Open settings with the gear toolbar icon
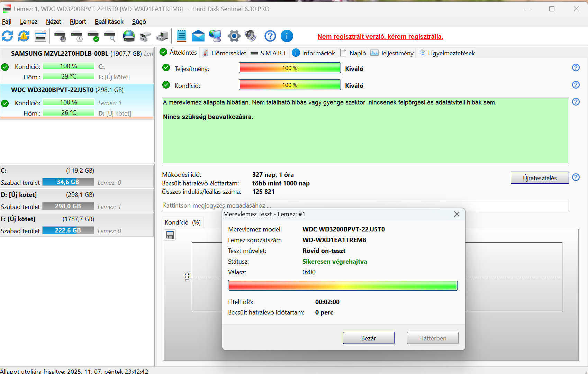Image resolution: width=588 pixels, height=374 pixels. coord(234,36)
